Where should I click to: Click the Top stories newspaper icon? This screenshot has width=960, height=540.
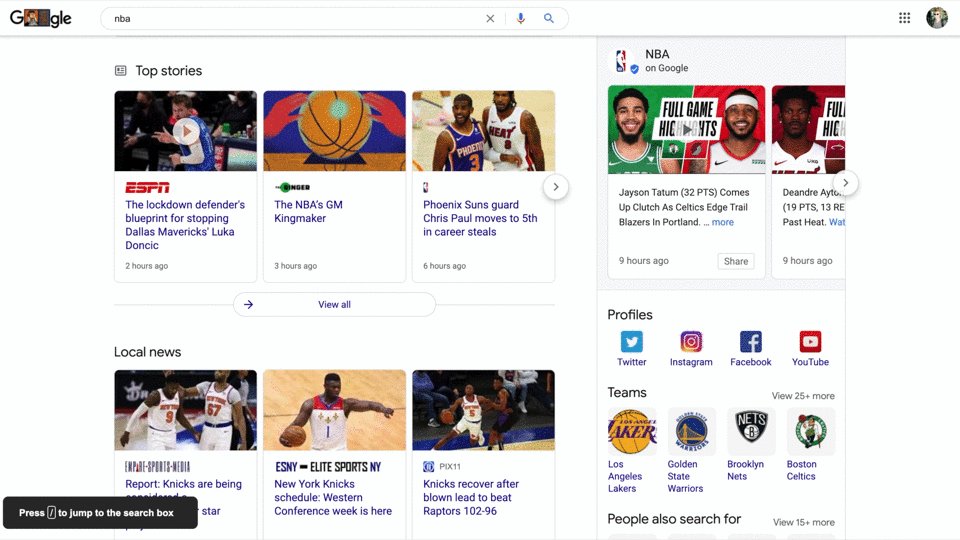tap(121, 70)
